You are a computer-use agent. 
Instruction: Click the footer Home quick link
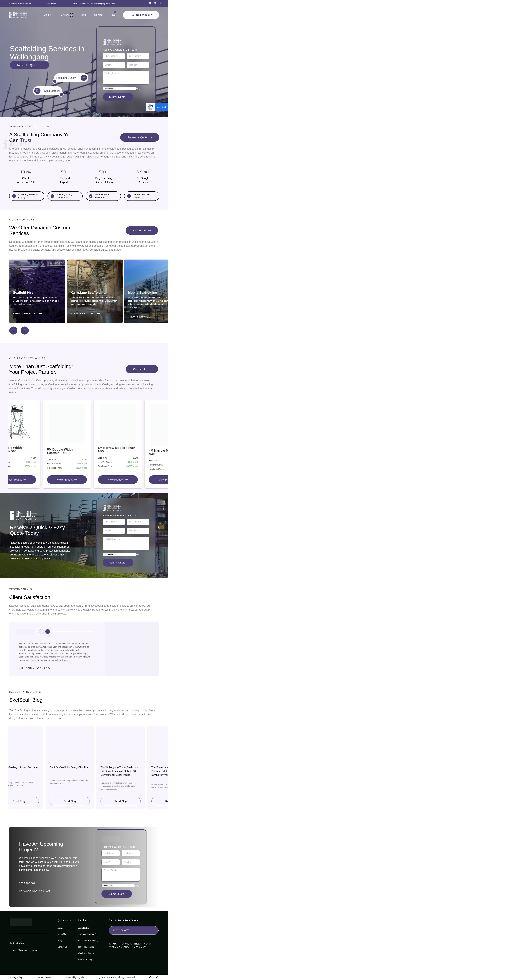click(60, 928)
